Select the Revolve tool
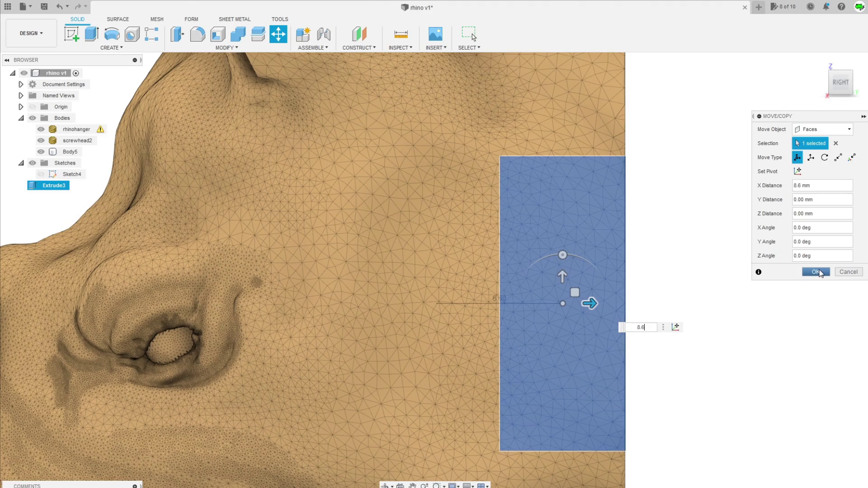Screen dimensions: 868x488 coord(111,34)
